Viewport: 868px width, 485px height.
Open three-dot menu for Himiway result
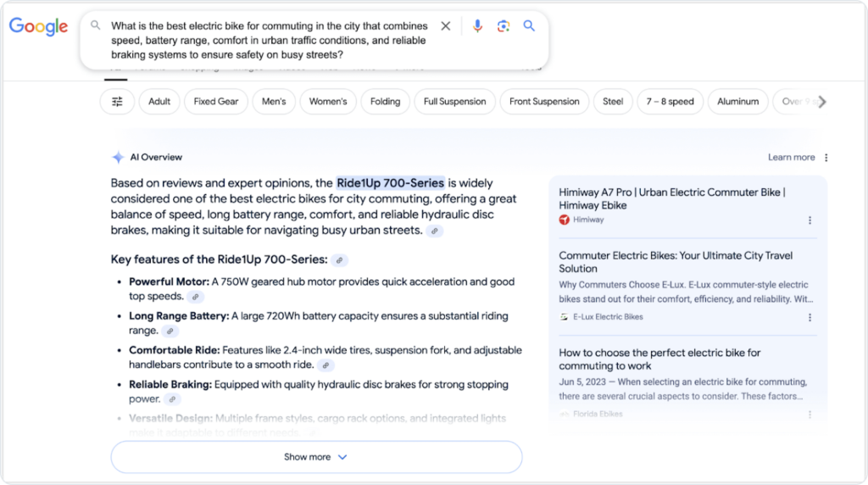(x=810, y=220)
